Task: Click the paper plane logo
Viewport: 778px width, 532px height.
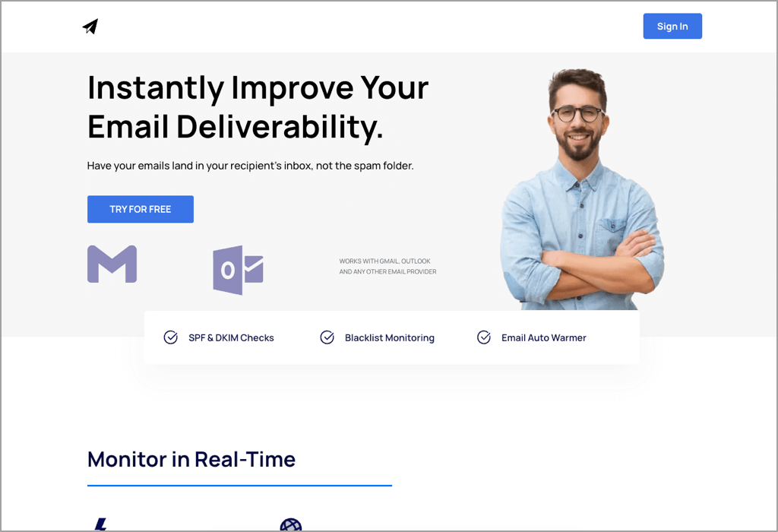Action: [90, 27]
